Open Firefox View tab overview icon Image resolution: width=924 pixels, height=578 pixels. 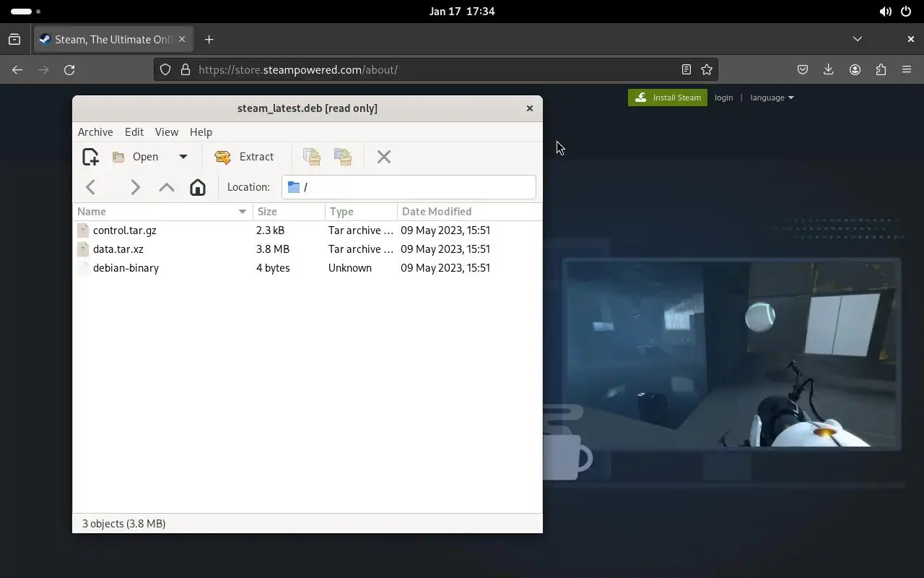14,40
